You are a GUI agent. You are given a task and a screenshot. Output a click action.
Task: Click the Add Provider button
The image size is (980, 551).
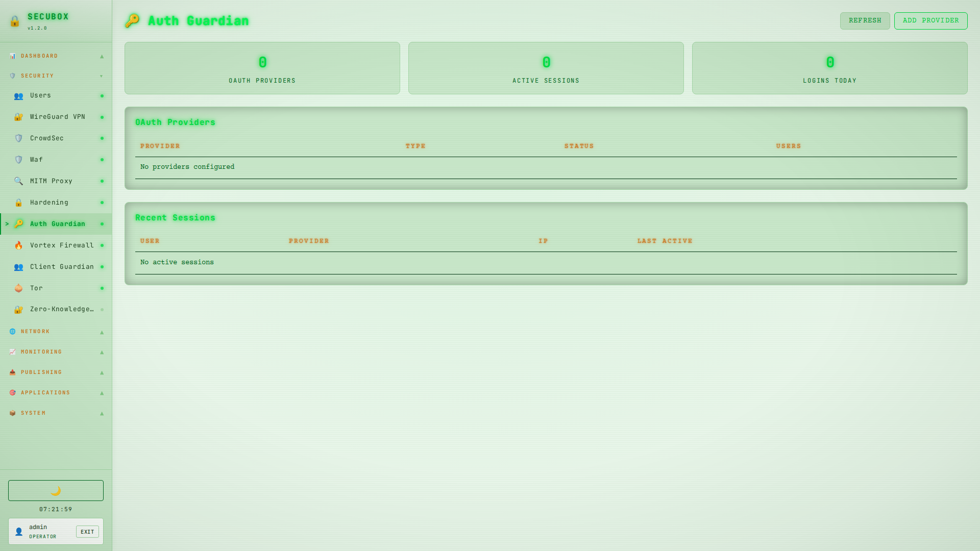coord(930,20)
